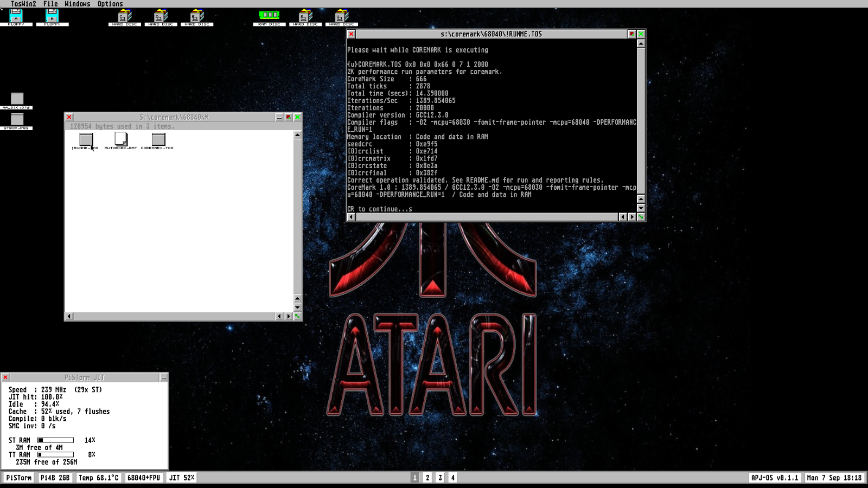
Task: Open the hard disc right of RAM disc
Action: [305, 17]
